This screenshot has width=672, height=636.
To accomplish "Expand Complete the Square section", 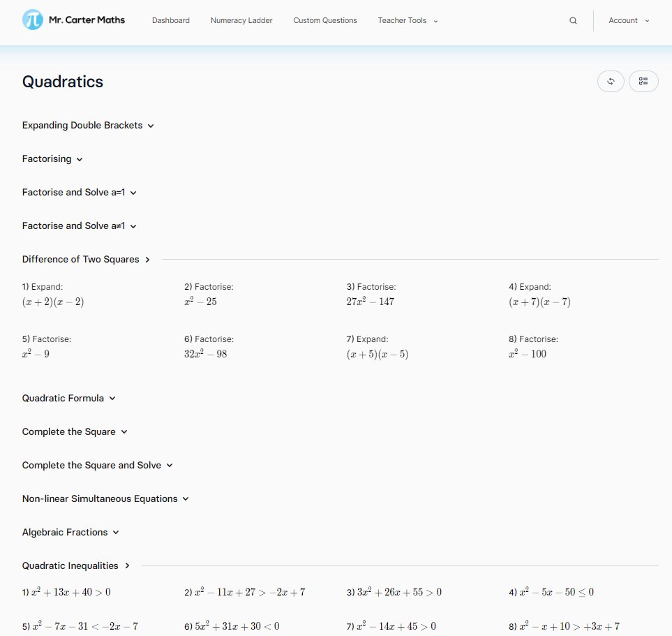I will 75,431.
